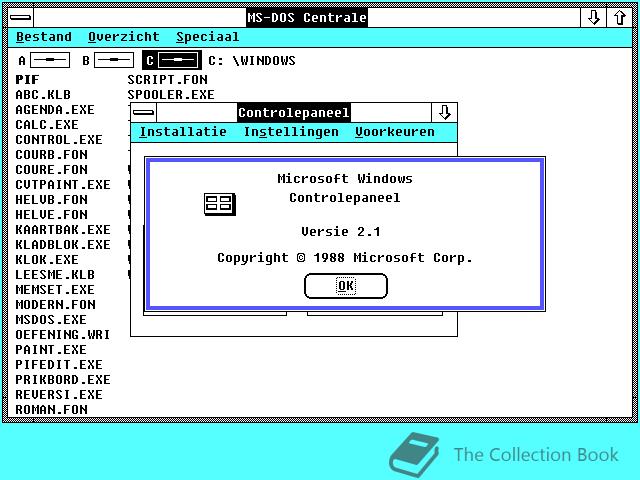The height and width of the screenshot is (480, 640).
Task: Select SCRIPT.FON in the file list
Action: coord(167,80)
